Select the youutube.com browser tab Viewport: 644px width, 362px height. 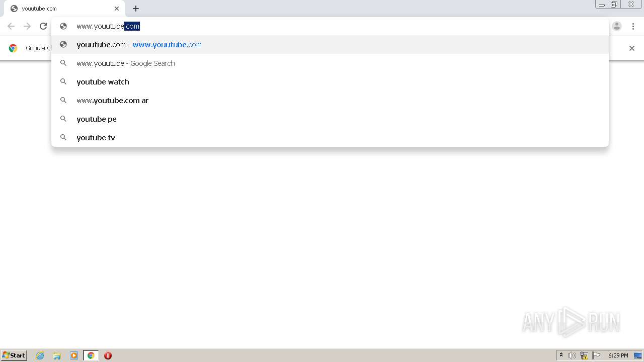[x=63, y=9]
